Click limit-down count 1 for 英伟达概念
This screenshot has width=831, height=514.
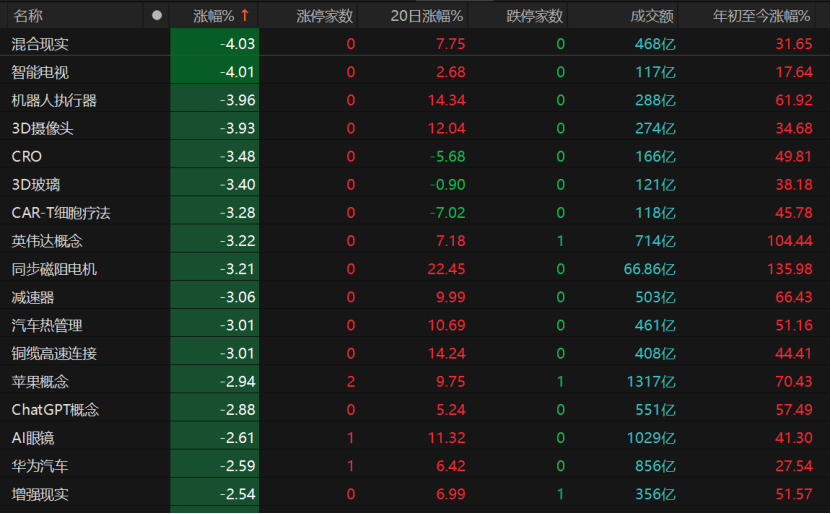pyautogui.click(x=560, y=241)
